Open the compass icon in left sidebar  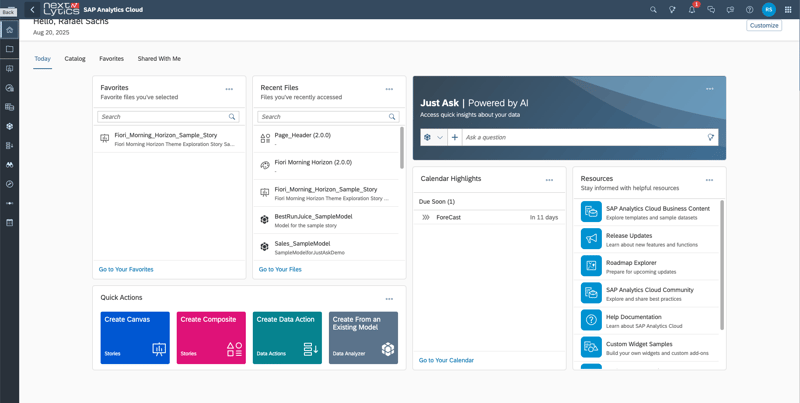[9, 184]
